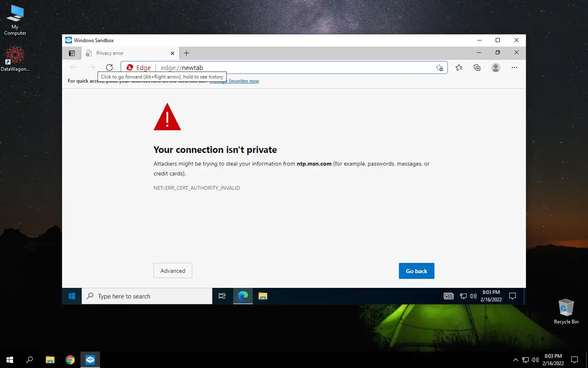The image size is (588, 368).
Task: Open File Explorer in sandbox taskbar
Action: click(x=263, y=296)
